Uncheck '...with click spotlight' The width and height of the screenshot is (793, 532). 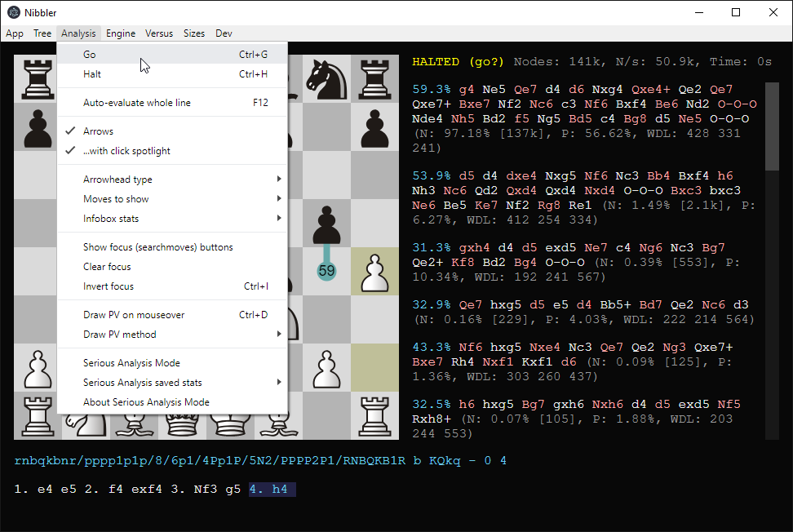pyautogui.click(x=126, y=151)
